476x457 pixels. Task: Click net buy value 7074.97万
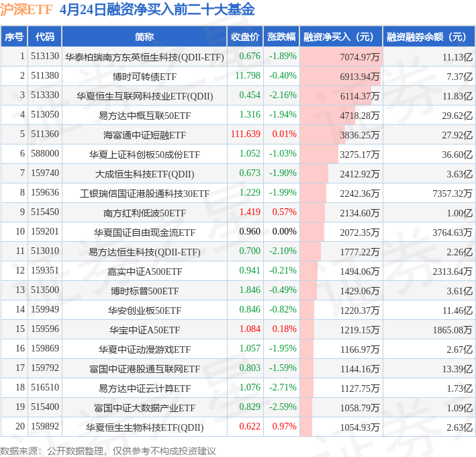tap(359, 57)
